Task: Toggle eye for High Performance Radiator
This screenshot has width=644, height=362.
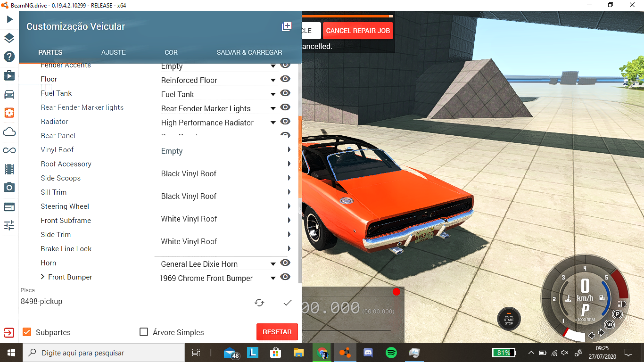Action: click(x=285, y=121)
